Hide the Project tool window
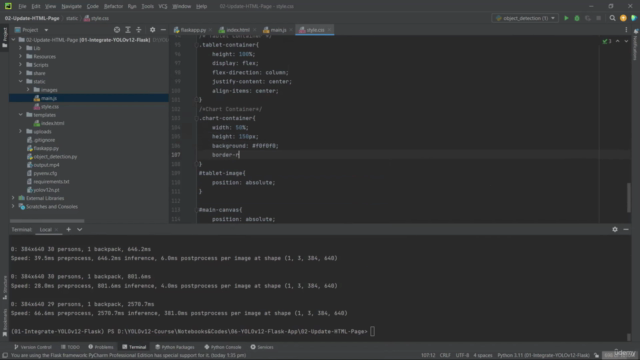640x360 pixels. [163, 30]
